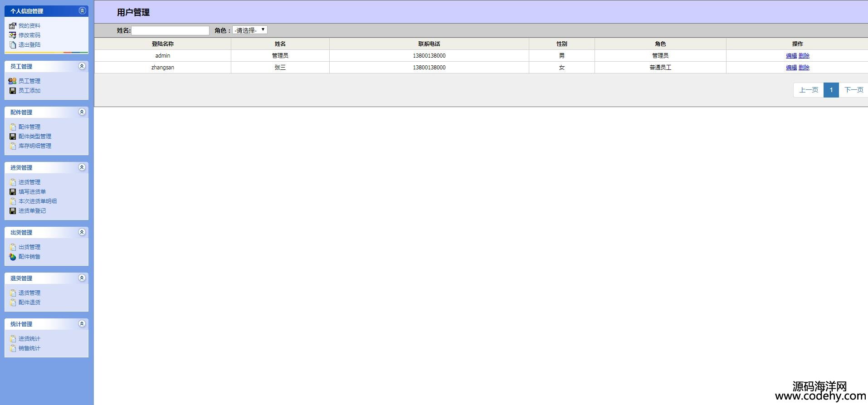Select page 1 in pagination
Image resolution: width=868 pixels, height=405 pixels.
click(831, 90)
